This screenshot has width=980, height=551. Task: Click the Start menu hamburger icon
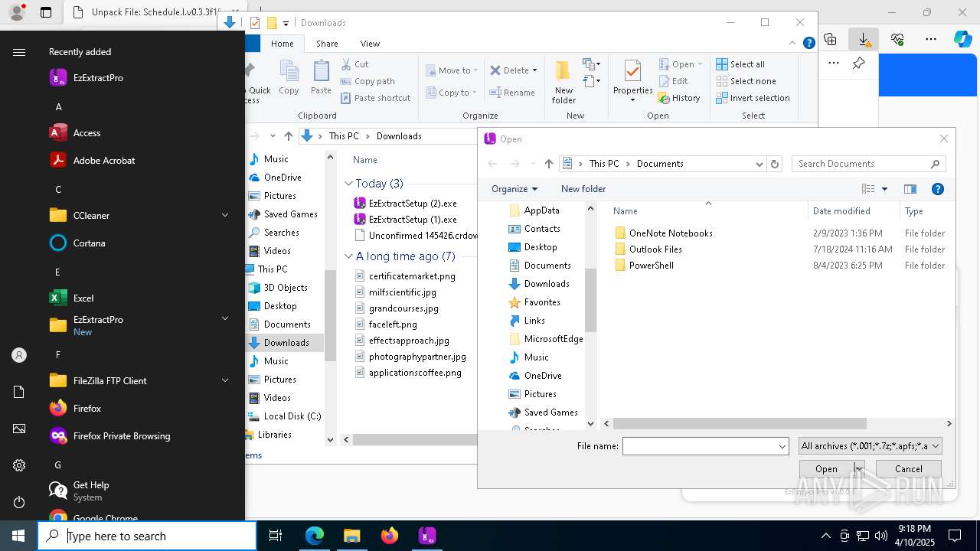(19, 52)
